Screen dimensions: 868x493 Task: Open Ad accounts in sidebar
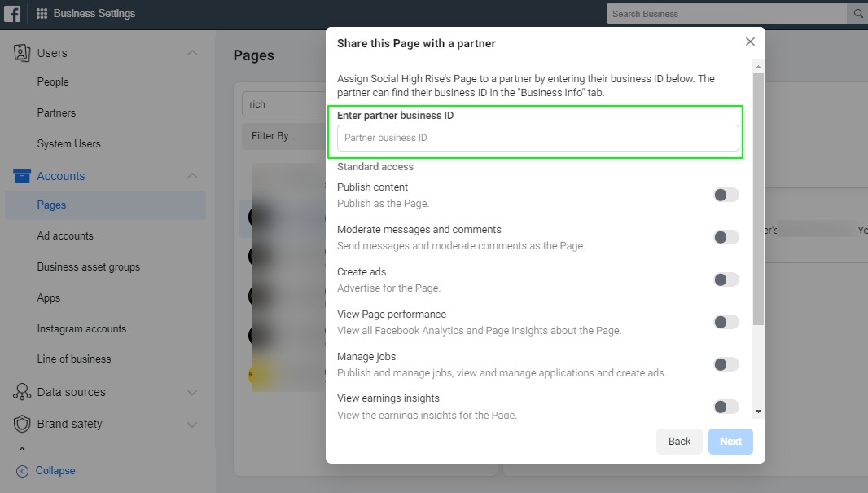[x=65, y=236]
